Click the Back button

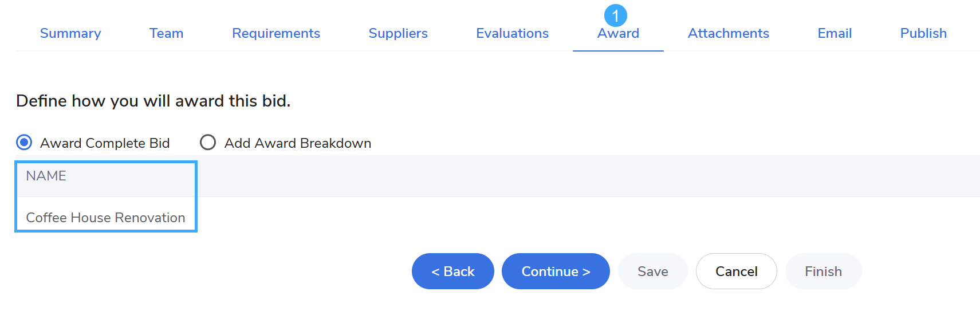pyautogui.click(x=452, y=271)
